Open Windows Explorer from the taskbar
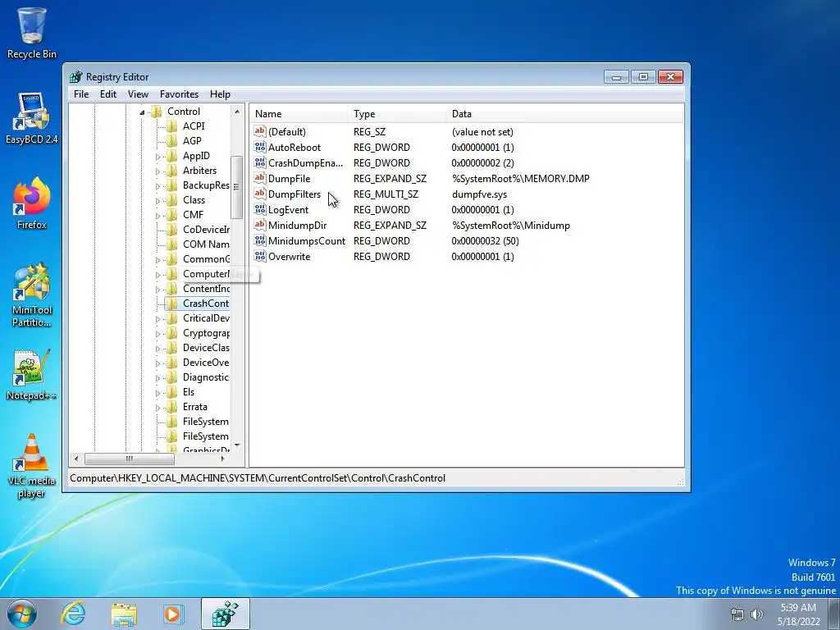This screenshot has height=630, width=840. coord(124,614)
